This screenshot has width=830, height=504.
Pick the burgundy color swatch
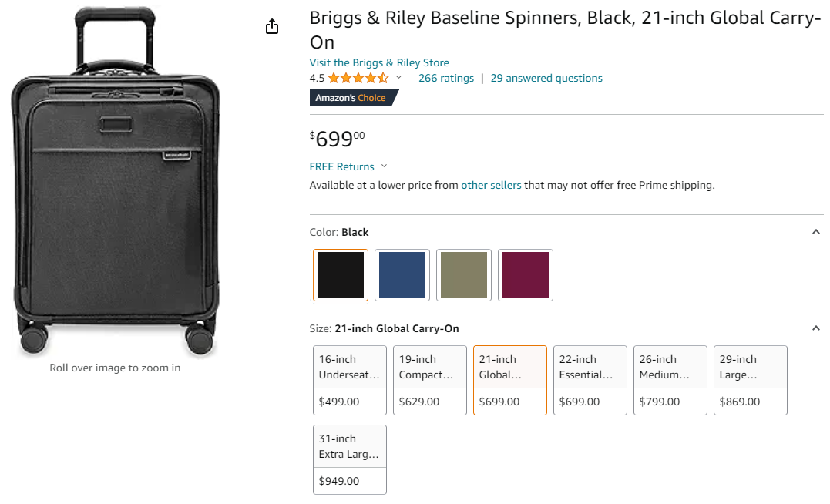[526, 275]
